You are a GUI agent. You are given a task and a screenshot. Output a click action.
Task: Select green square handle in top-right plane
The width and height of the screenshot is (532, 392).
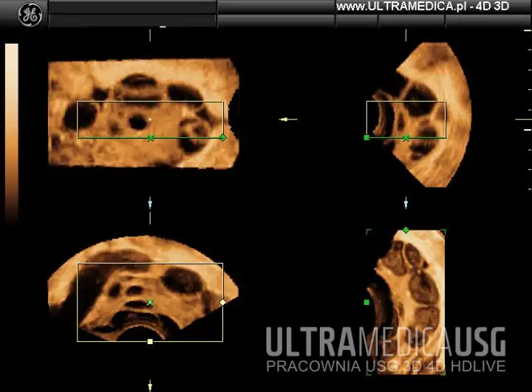pyautogui.click(x=366, y=137)
